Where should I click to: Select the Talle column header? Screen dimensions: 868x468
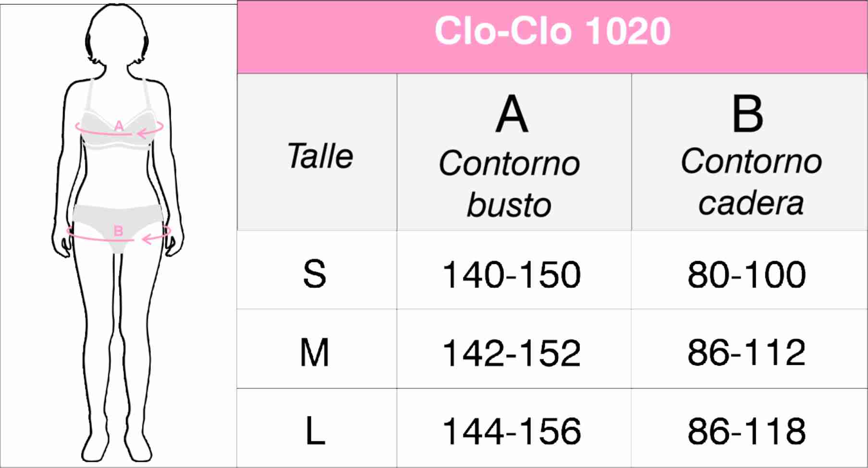pyautogui.click(x=320, y=156)
